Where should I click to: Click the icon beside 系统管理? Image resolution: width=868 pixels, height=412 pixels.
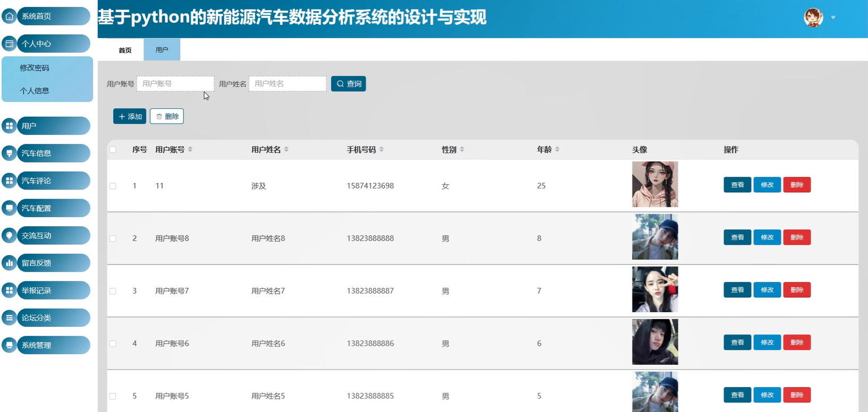click(x=10, y=345)
